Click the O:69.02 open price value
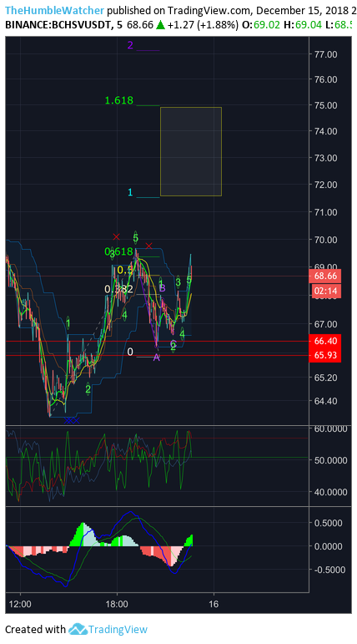357x644 pixels. point(260,25)
